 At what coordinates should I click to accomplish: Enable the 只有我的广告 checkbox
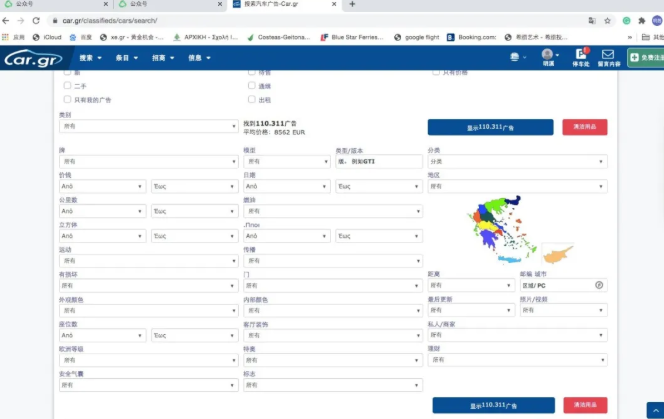(x=67, y=100)
